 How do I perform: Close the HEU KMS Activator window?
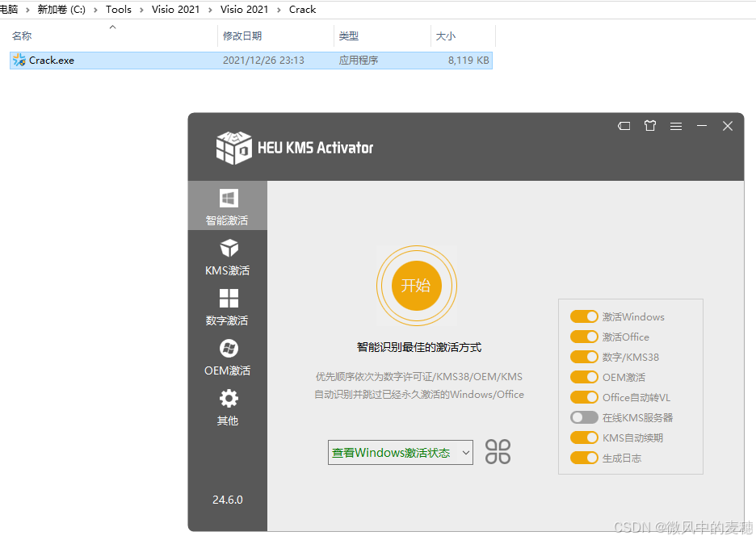(728, 126)
